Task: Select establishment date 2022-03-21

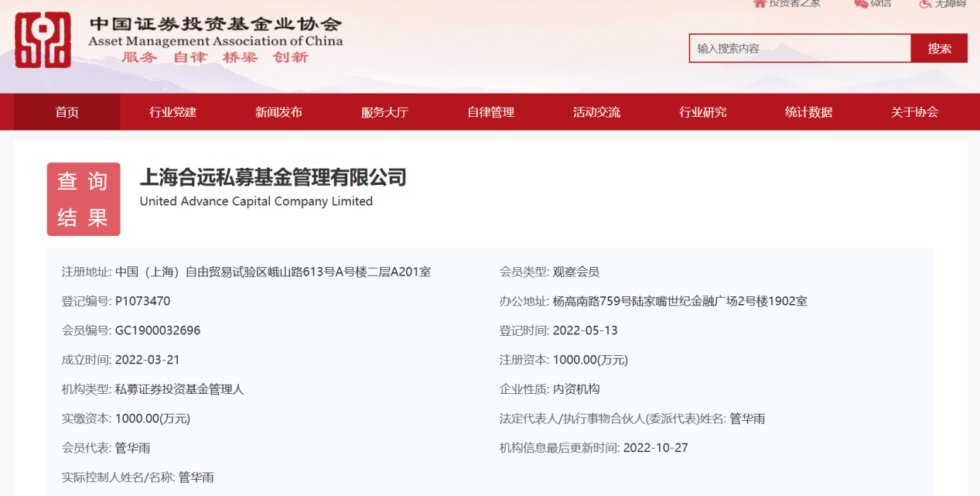Action: (148, 360)
